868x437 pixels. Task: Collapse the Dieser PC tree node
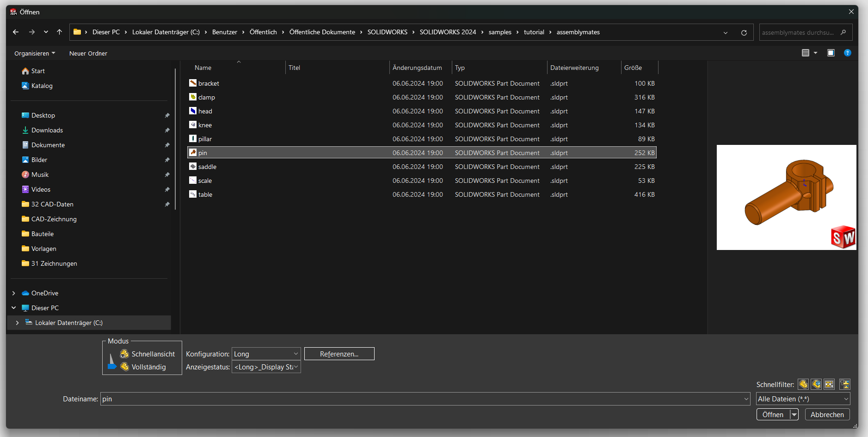click(x=13, y=308)
